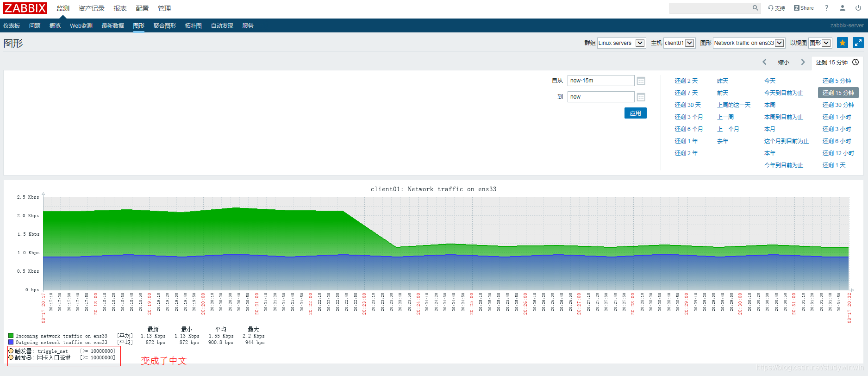Open calendar picker for 到 field
This screenshot has width=868, height=376.
pos(641,97)
